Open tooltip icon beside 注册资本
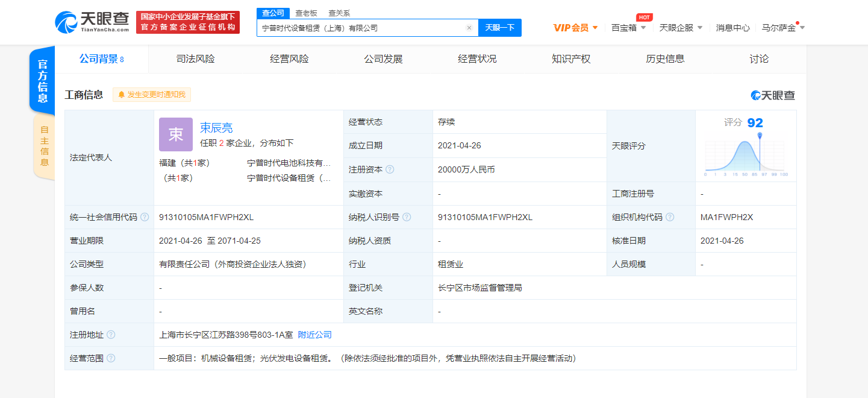Viewport: 868px width, 398px height. pyautogui.click(x=390, y=169)
